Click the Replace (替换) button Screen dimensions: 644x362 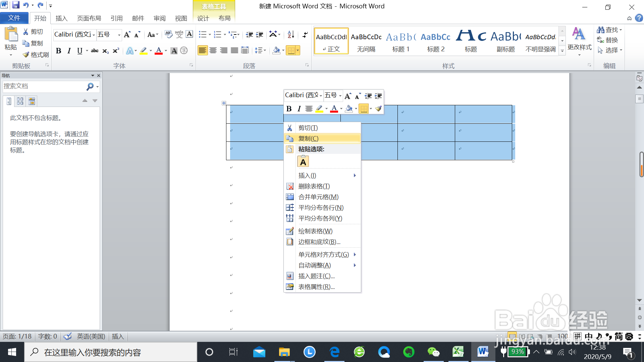tap(607, 40)
